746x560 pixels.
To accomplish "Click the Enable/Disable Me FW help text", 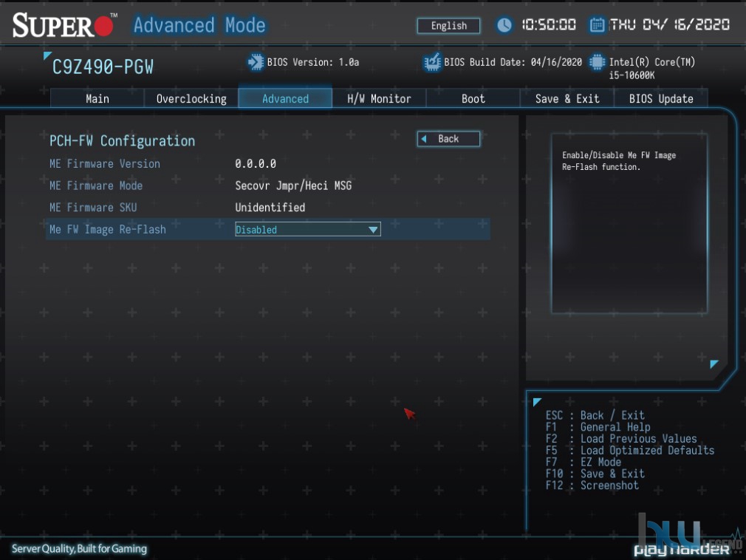I will 619,161.
